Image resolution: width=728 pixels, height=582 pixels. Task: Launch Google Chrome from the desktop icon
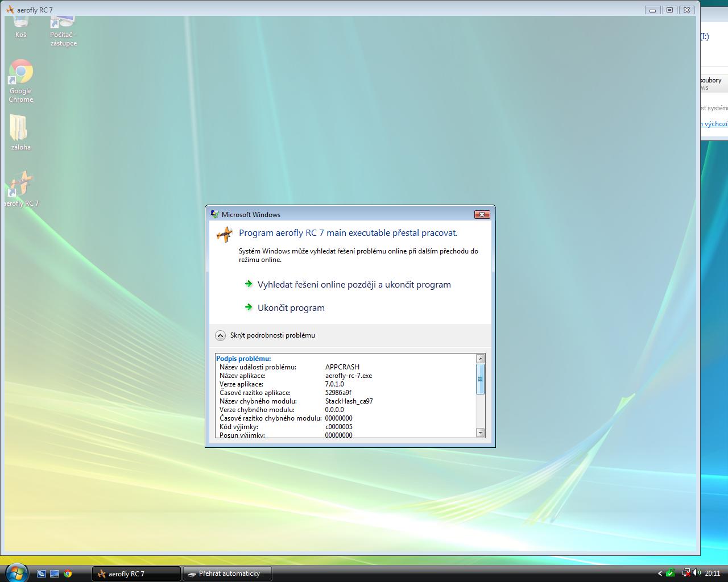click(21, 81)
